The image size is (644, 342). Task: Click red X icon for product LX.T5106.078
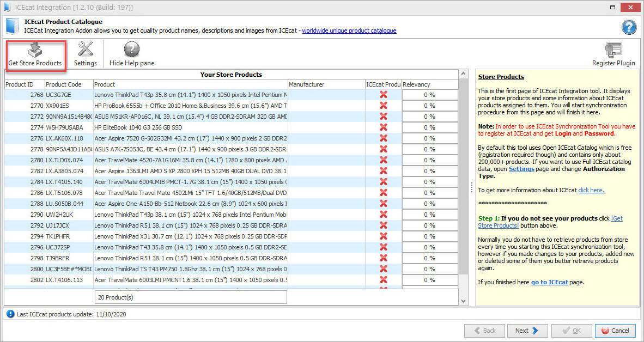pos(384,193)
